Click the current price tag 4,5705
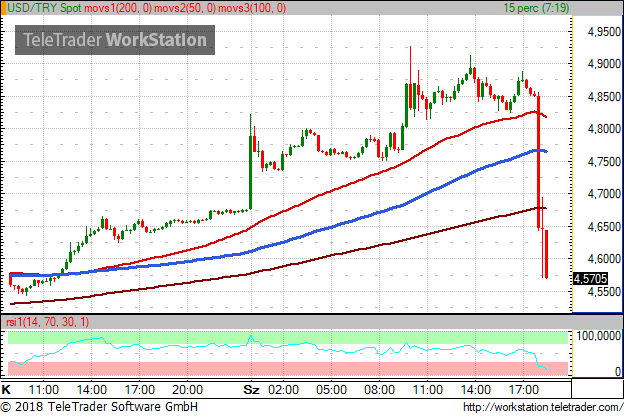 pos(590,278)
